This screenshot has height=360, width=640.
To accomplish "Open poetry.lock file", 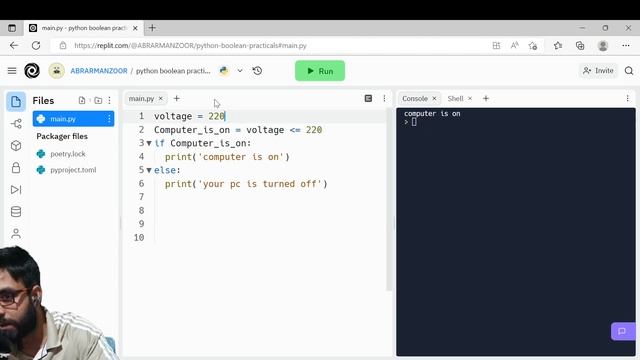I will 67,154.
